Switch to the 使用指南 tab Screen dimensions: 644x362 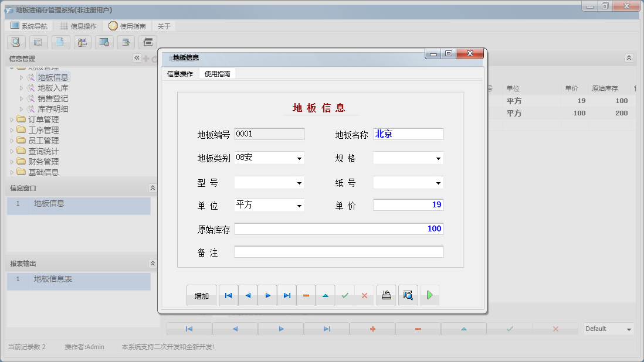pos(218,73)
